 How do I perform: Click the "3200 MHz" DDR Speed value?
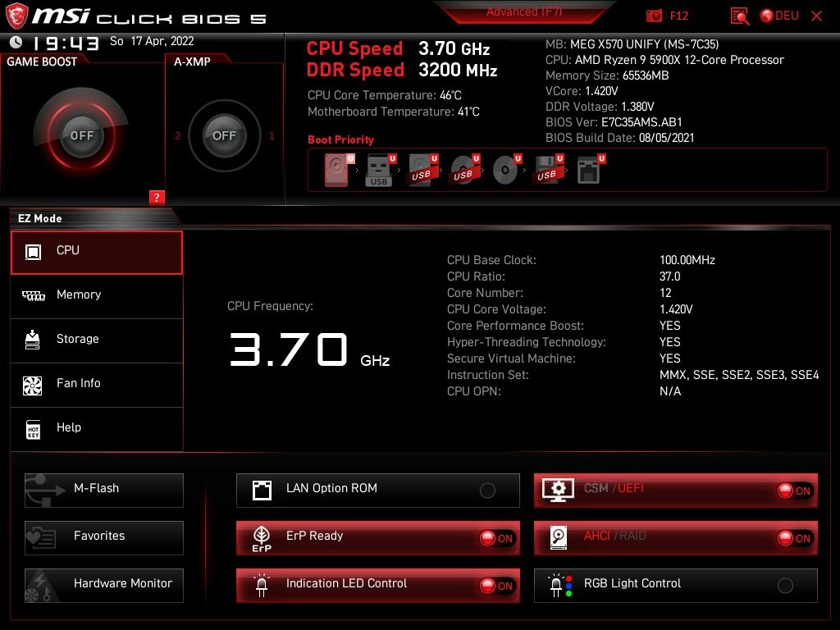(458, 70)
